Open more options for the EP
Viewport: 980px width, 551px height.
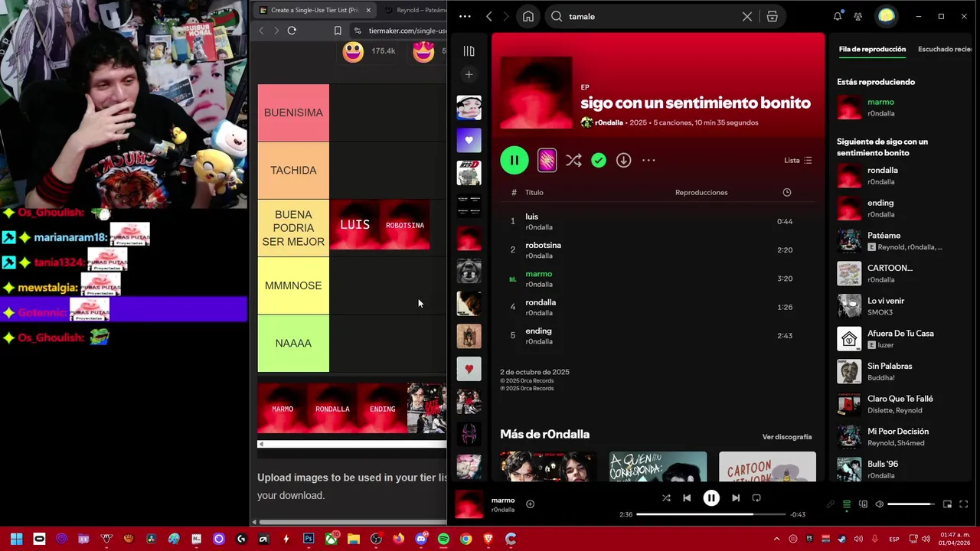(x=648, y=160)
